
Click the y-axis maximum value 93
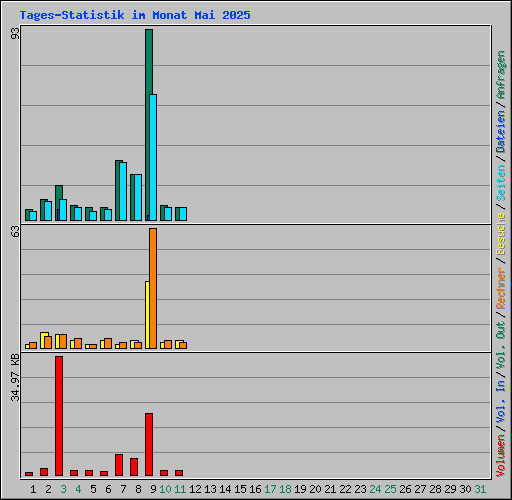pos(15,33)
